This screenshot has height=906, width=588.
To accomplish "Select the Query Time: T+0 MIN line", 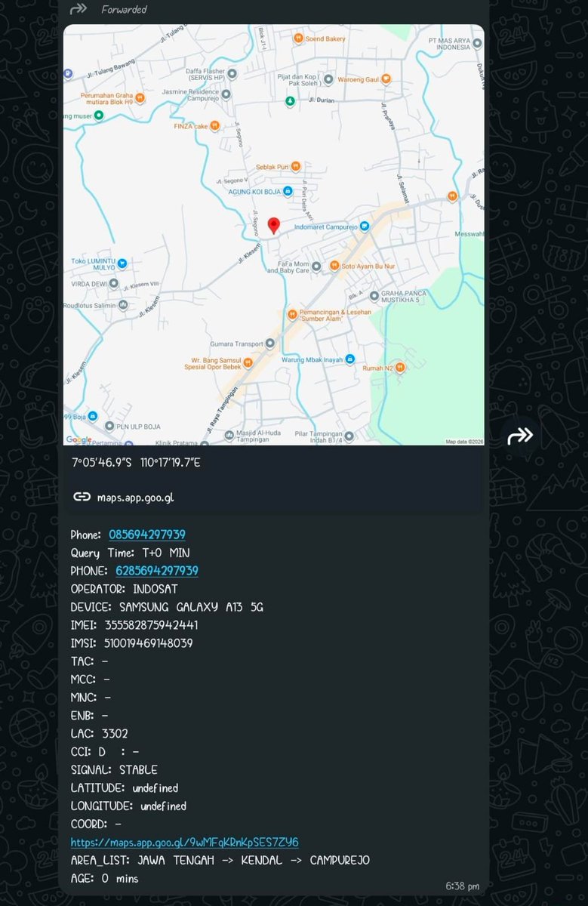I will (130, 553).
